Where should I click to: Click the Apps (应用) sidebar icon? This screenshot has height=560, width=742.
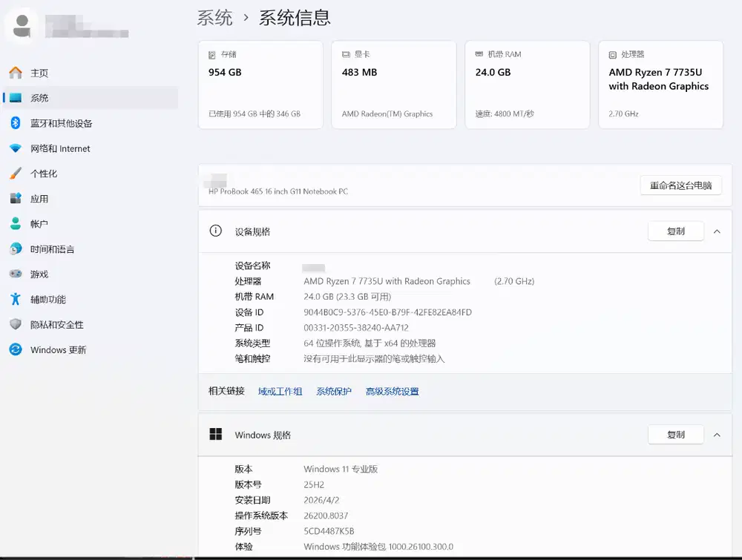[x=16, y=199]
